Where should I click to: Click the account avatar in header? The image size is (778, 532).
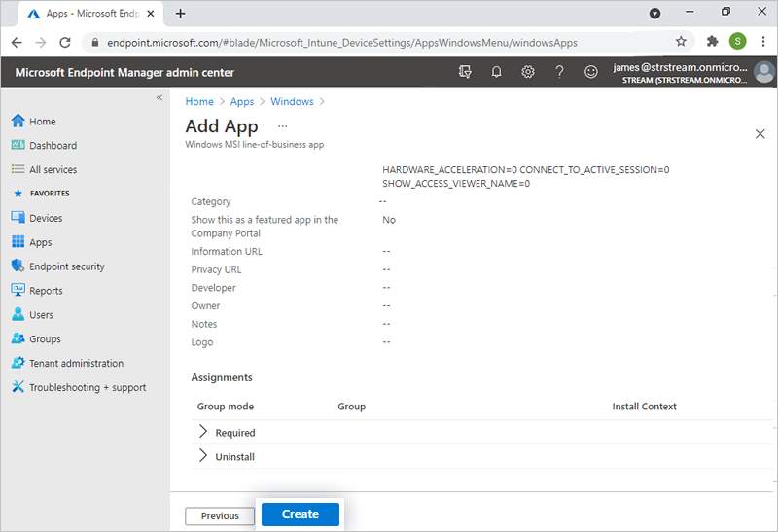(x=763, y=72)
